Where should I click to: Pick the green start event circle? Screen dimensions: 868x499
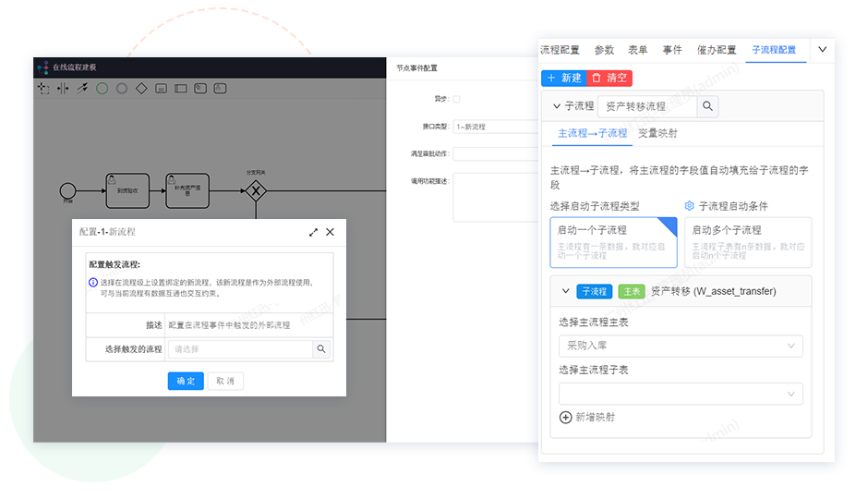coord(102,89)
